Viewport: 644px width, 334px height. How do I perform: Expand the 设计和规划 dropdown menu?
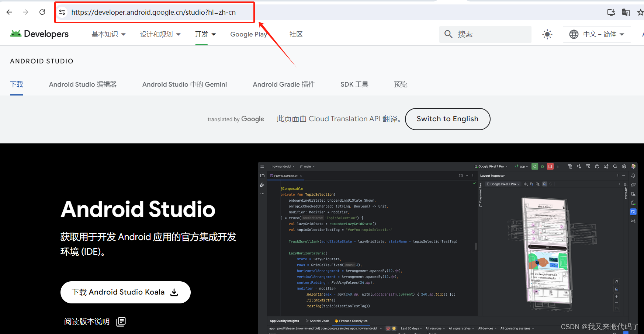160,34
